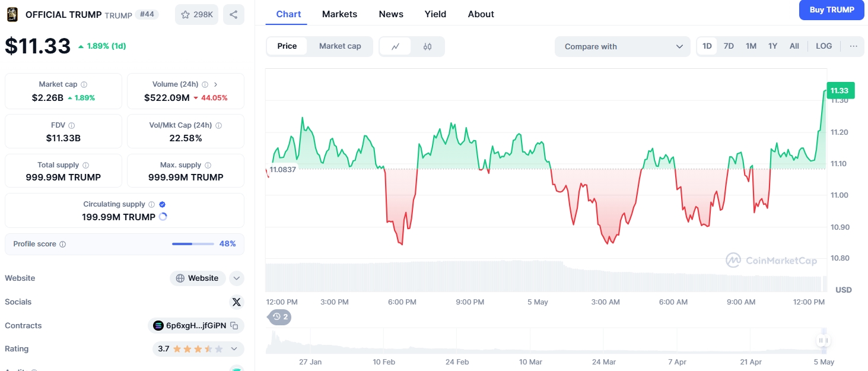
Task: Switch to line chart icon
Action: [x=395, y=46]
